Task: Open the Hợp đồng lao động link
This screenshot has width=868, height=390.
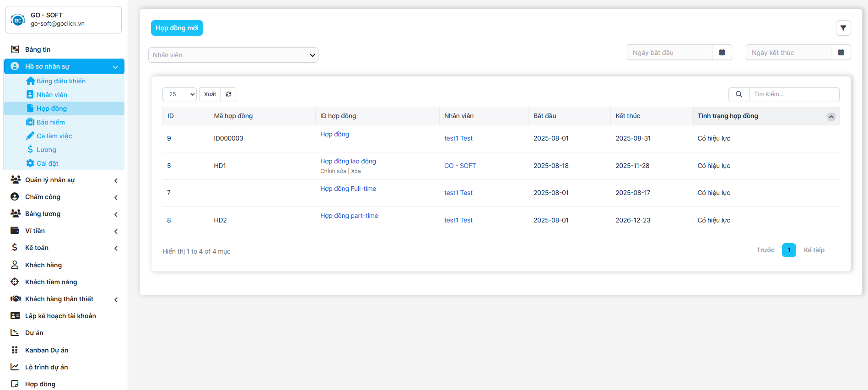Action: click(348, 161)
